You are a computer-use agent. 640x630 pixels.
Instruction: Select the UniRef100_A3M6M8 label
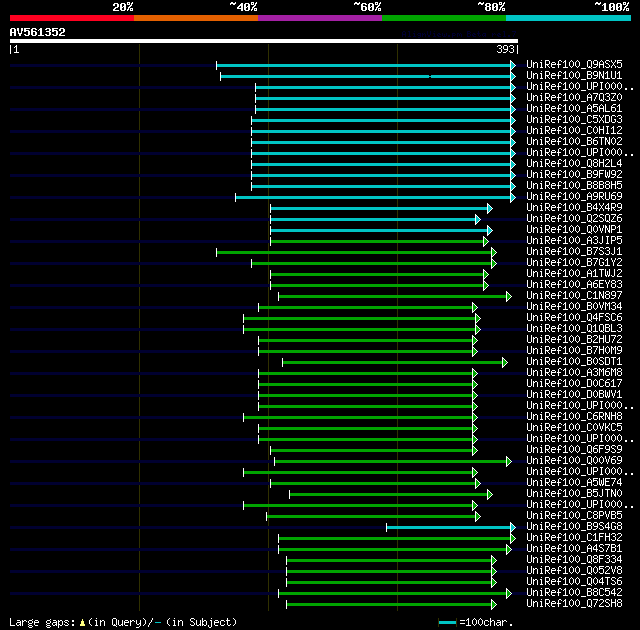click(x=574, y=373)
